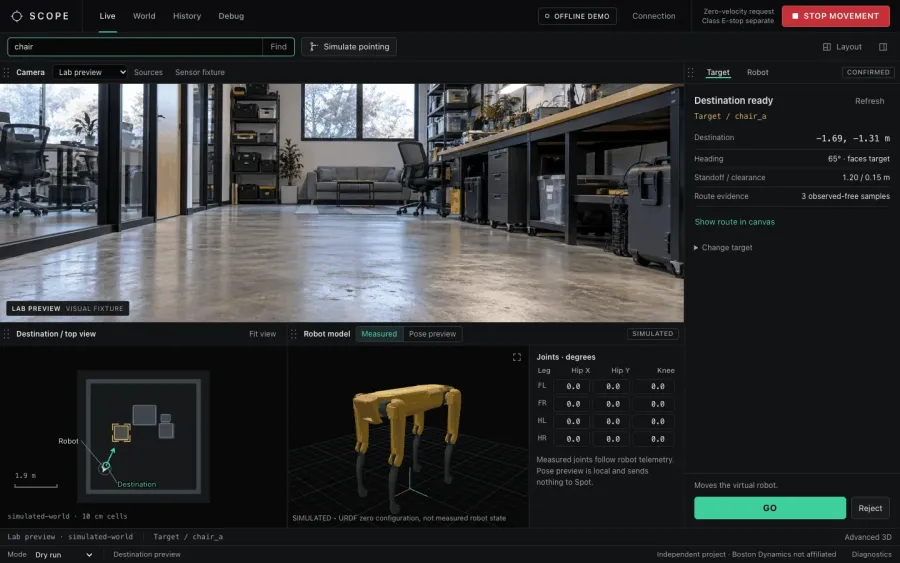
Task: Click the LAB PREVIEW VISUAL FIXTURE badge
Action: [x=68, y=309]
